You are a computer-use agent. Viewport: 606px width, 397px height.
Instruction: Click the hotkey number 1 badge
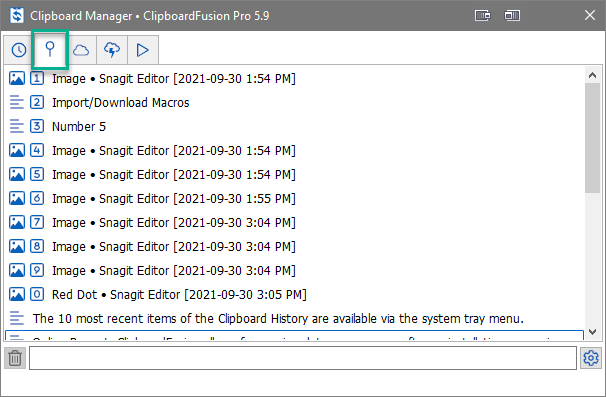[37, 78]
